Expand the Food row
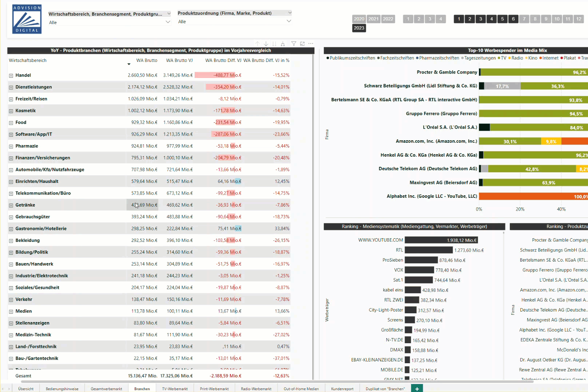The image size is (588, 392). [x=11, y=123]
